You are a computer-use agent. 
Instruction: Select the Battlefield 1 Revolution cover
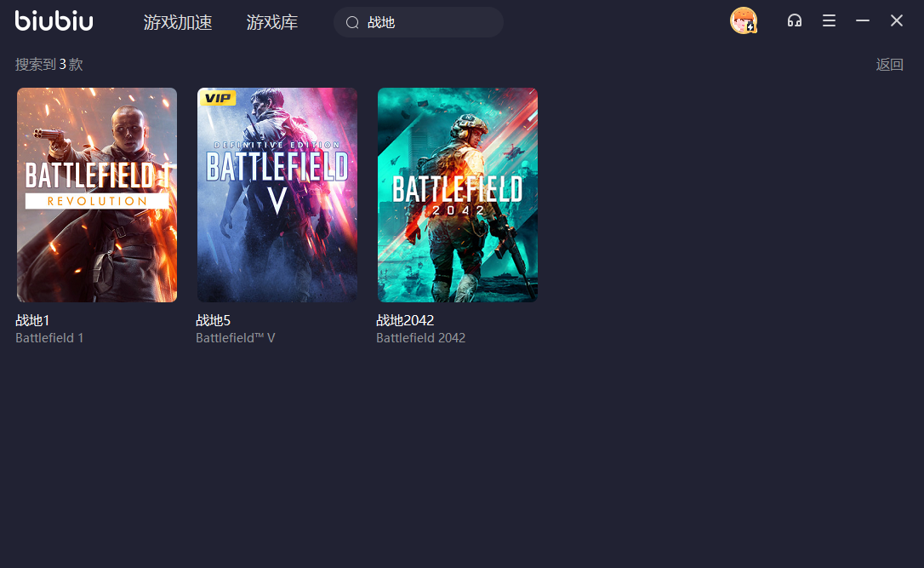coord(97,195)
